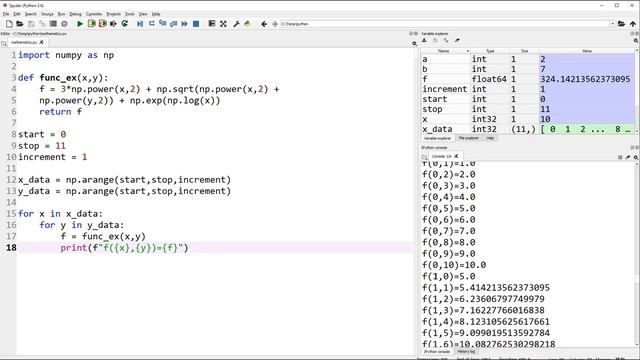Remove all variables with eraser icon
Viewport: 640px width, 360px height.
pyautogui.click(x=457, y=40)
